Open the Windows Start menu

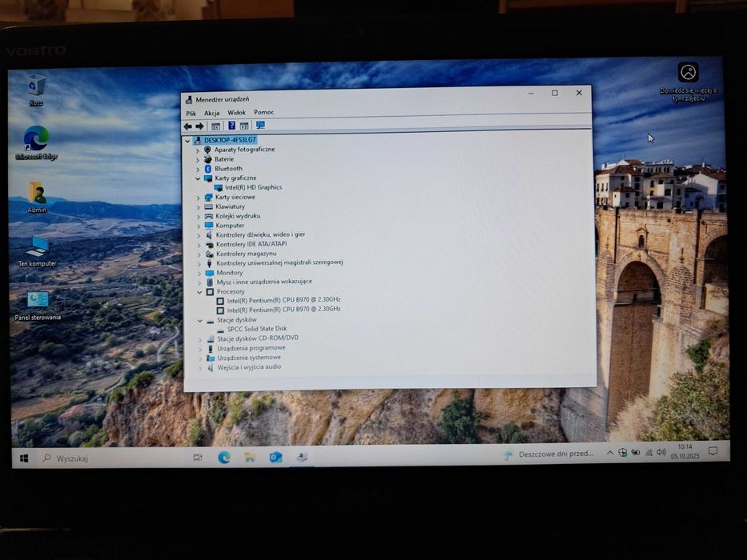(24, 458)
